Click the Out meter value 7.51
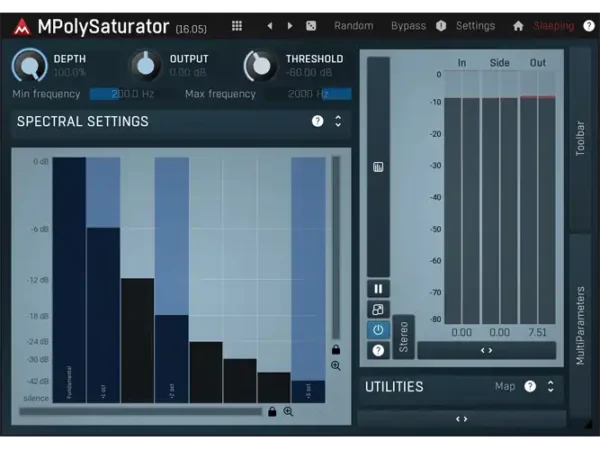The image size is (600, 450). coord(537,332)
